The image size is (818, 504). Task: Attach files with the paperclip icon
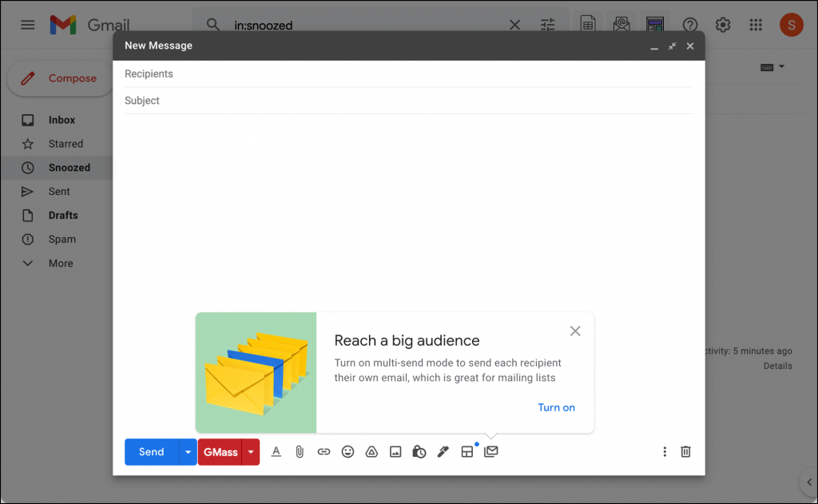[300, 452]
